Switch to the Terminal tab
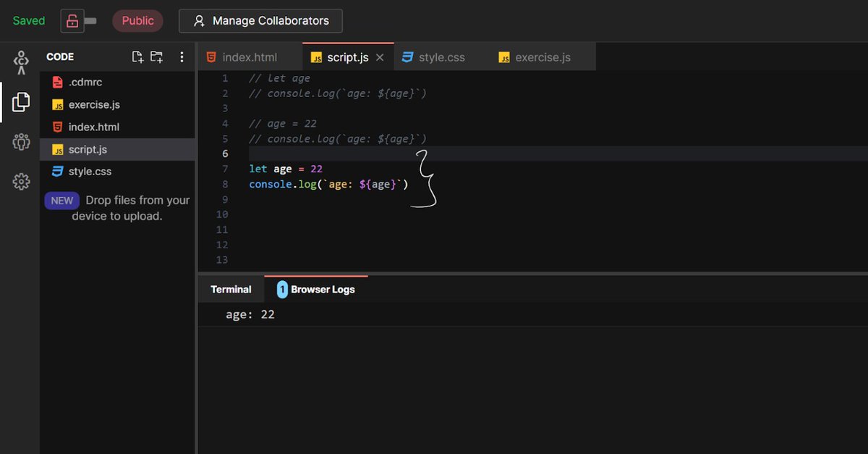Screen dimensions: 868x454 pos(230,288)
